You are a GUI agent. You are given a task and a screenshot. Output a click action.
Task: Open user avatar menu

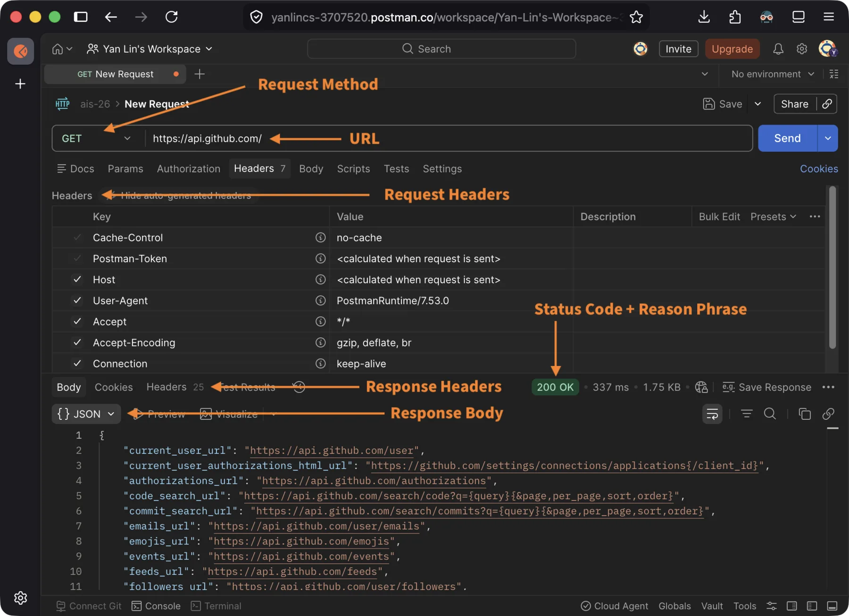(x=828, y=49)
